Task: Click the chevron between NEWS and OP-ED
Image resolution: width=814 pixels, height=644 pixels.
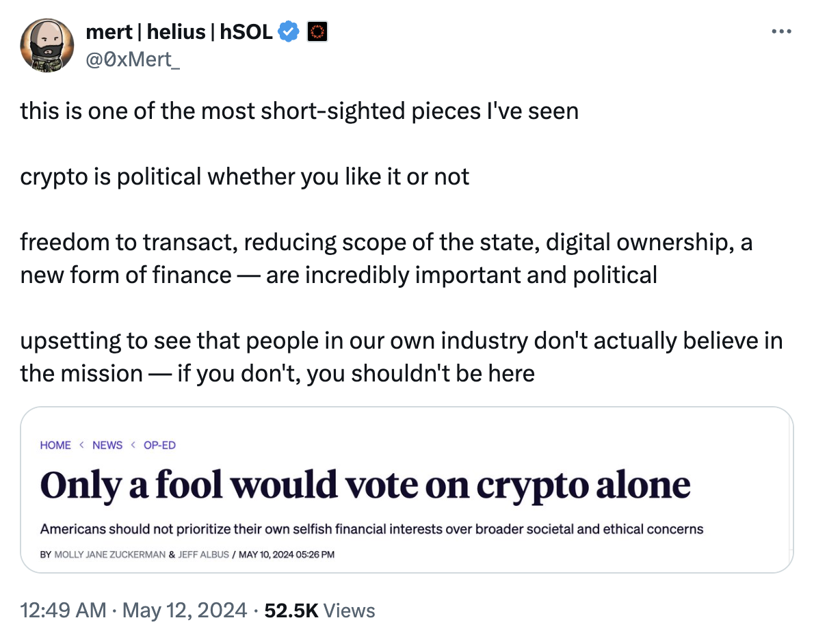Action: [x=134, y=445]
